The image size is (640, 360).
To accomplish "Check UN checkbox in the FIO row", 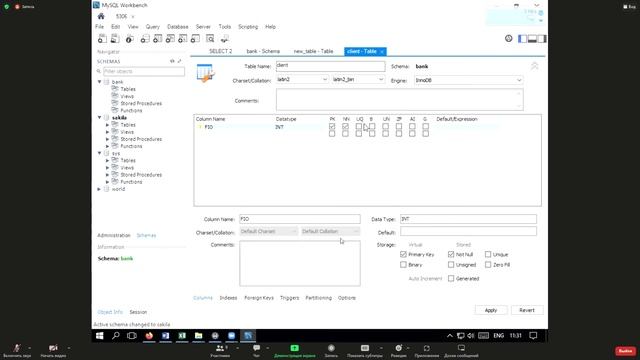I will click(385, 127).
